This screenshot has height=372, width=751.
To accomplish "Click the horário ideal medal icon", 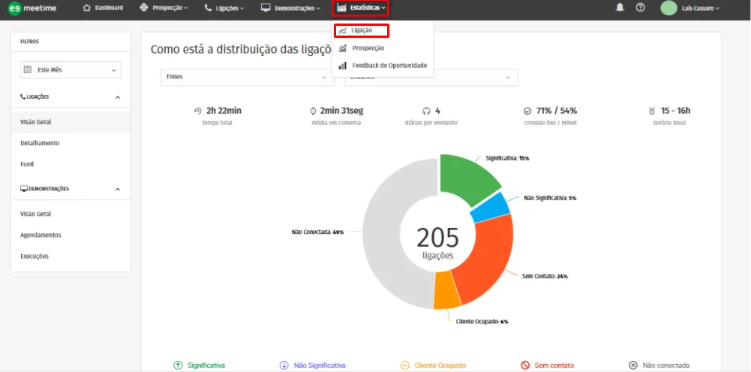I will click(x=651, y=111).
